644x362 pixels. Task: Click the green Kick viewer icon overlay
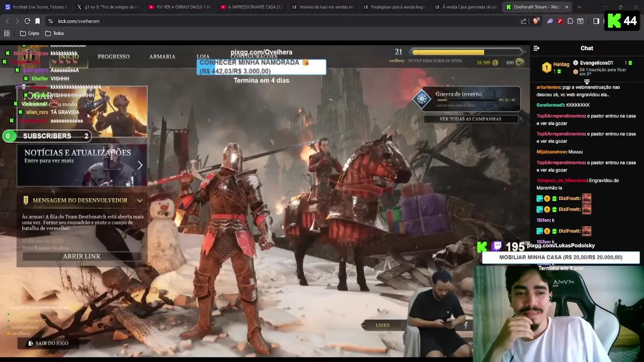coord(482,247)
